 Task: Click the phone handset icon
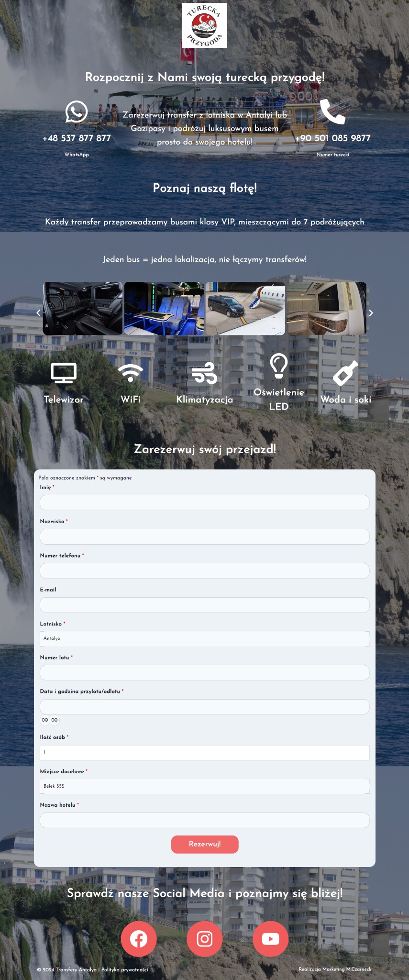[x=332, y=112]
